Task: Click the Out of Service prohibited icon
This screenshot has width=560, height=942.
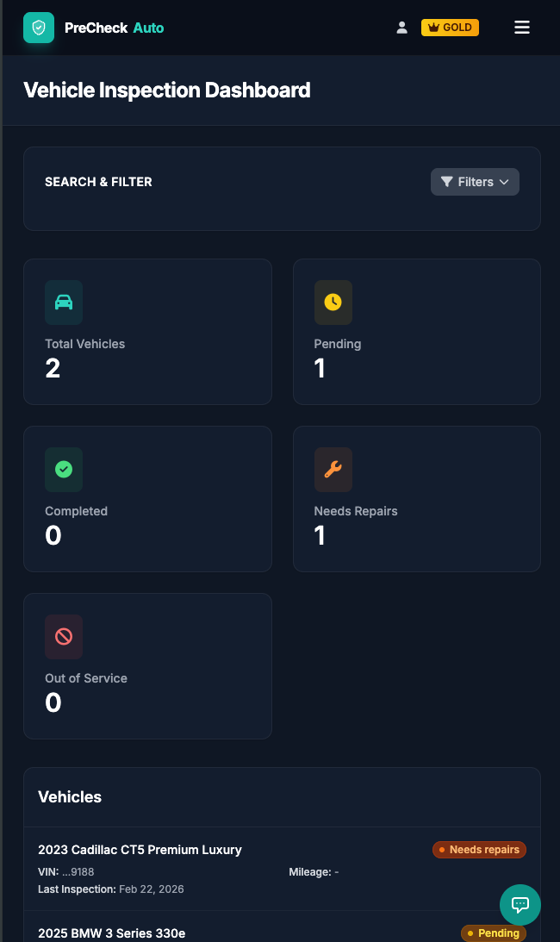Action: coord(64,637)
